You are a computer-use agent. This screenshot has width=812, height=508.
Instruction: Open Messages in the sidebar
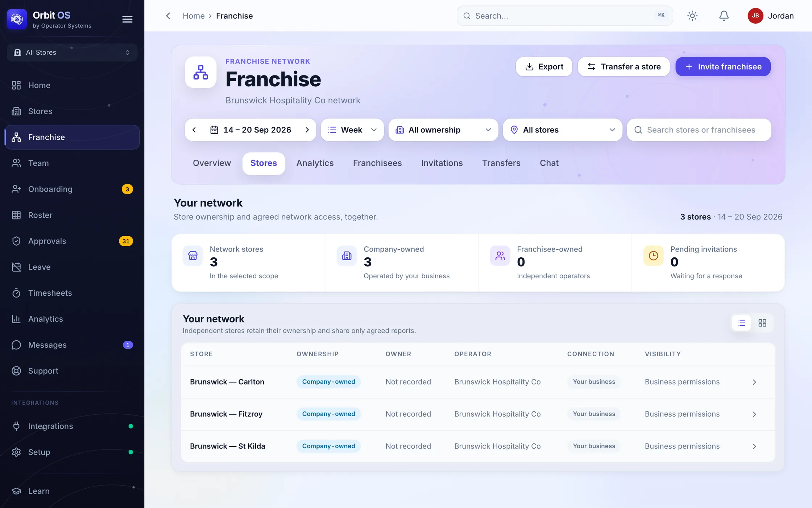[72, 345]
